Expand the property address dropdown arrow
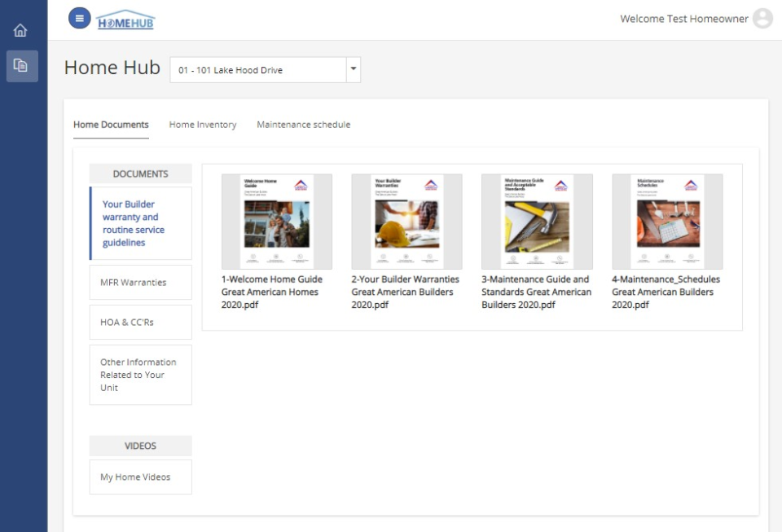 tap(353, 70)
